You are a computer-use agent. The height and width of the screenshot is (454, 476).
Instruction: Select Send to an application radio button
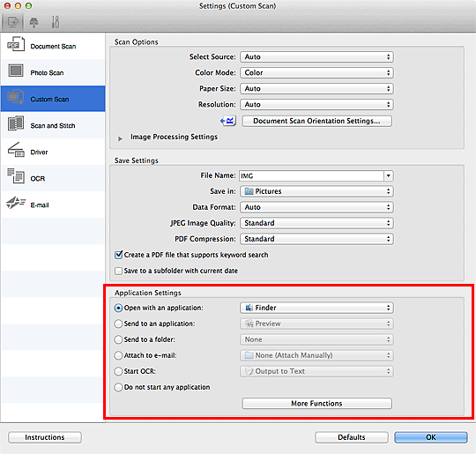pos(118,324)
